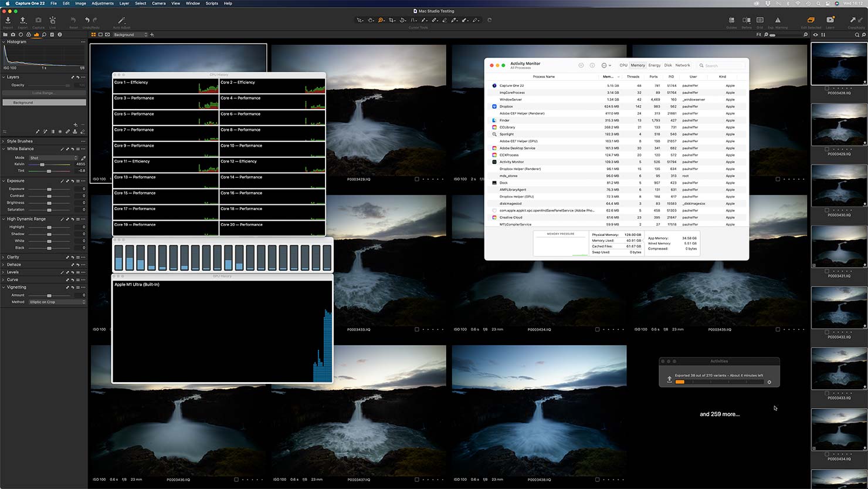Select the Pan hand cursor tool
The image size is (868, 489).
click(x=371, y=20)
